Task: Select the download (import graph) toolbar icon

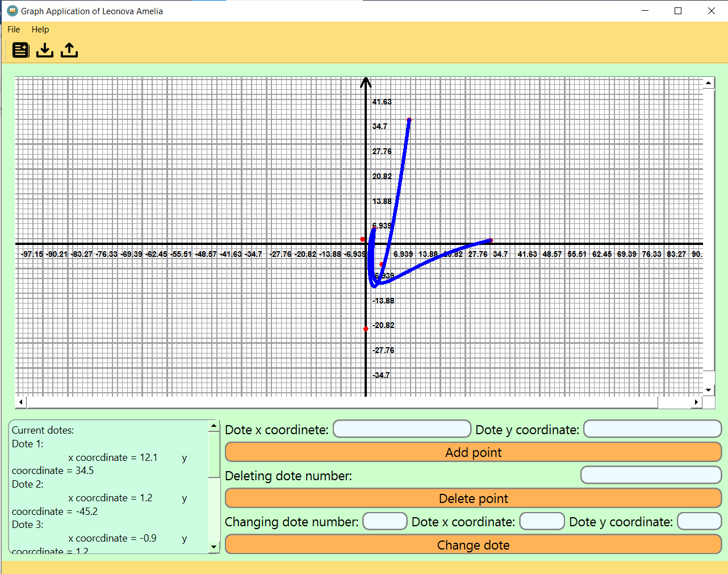Action: point(45,50)
